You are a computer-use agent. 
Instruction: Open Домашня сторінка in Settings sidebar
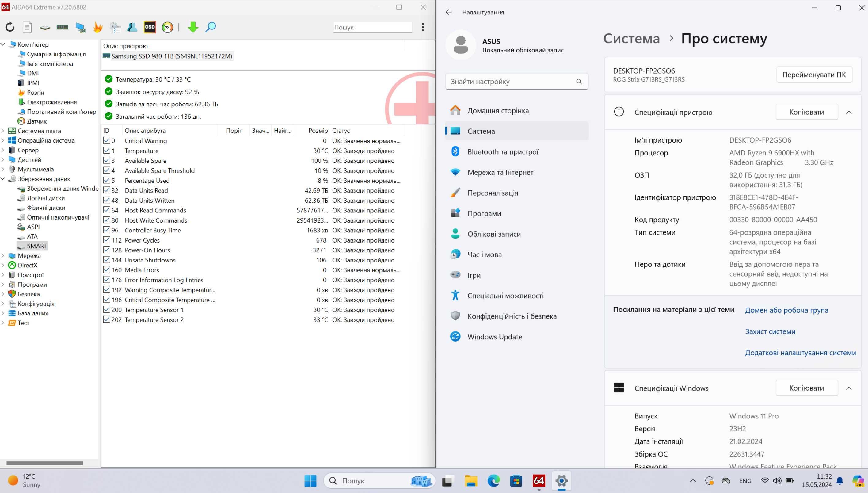pyautogui.click(x=517, y=110)
